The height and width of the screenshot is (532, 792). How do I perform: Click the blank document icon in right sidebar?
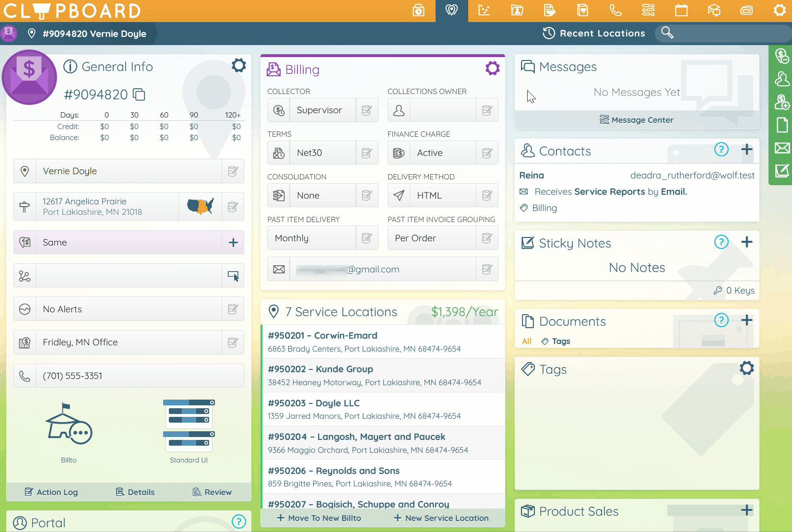pos(782,125)
